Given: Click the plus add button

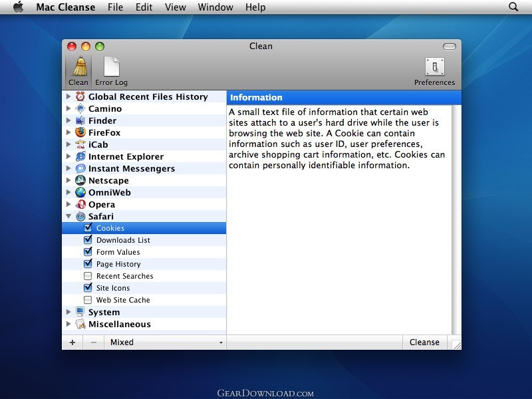Looking at the screenshot, I should pyautogui.click(x=72, y=342).
